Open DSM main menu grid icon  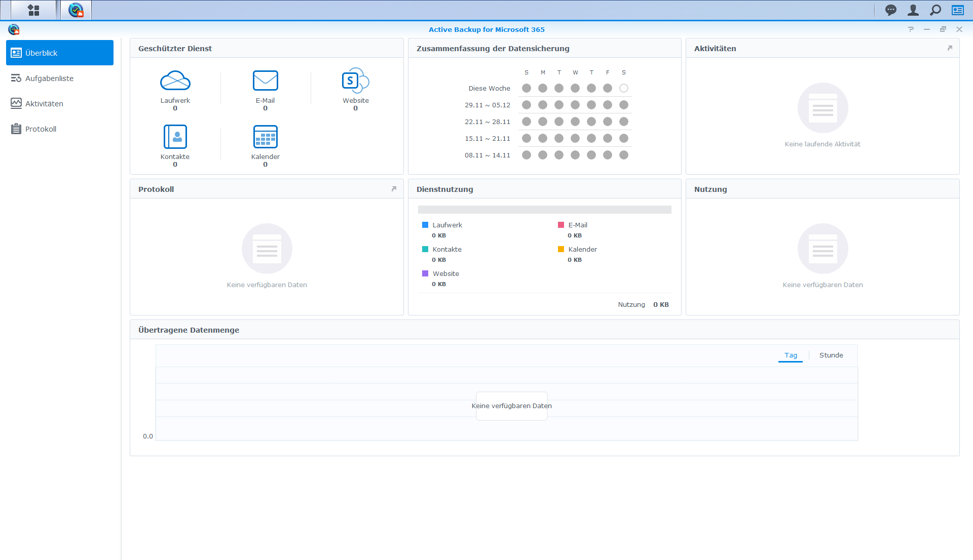tap(33, 10)
